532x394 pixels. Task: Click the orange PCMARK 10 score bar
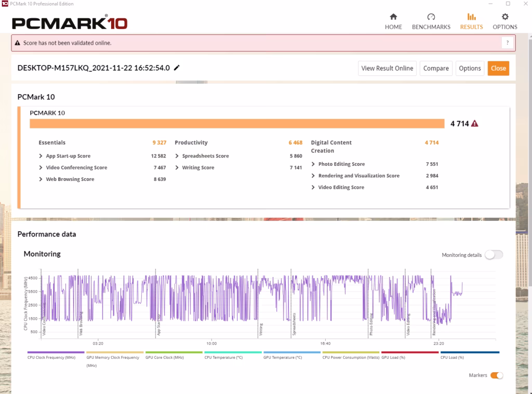point(237,124)
